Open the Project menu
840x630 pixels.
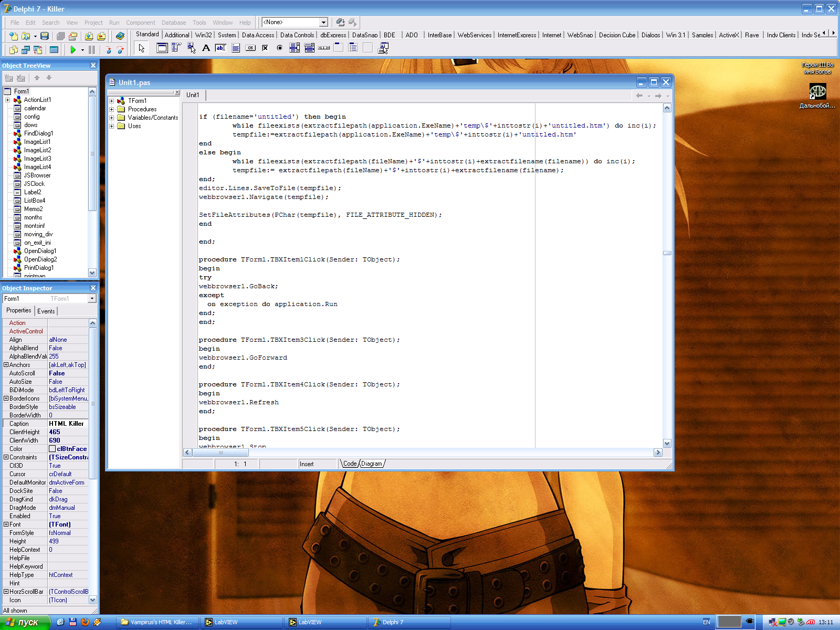[93, 23]
